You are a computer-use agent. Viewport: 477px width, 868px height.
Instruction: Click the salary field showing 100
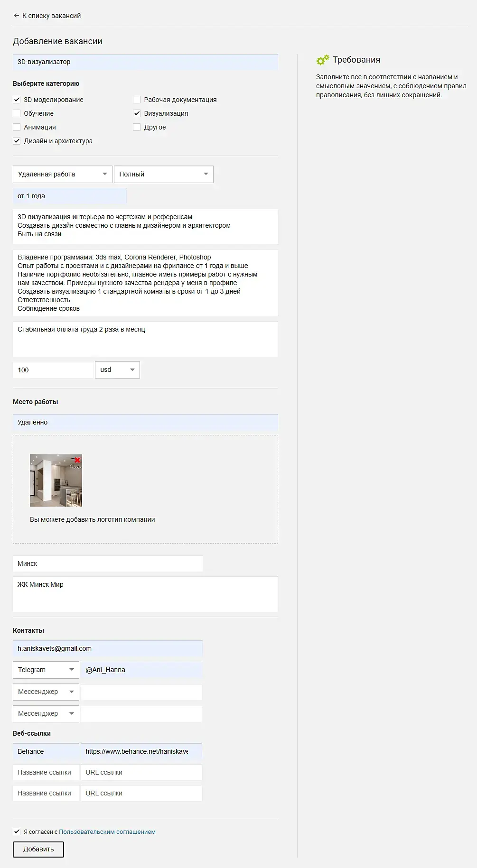[x=53, y=370]
